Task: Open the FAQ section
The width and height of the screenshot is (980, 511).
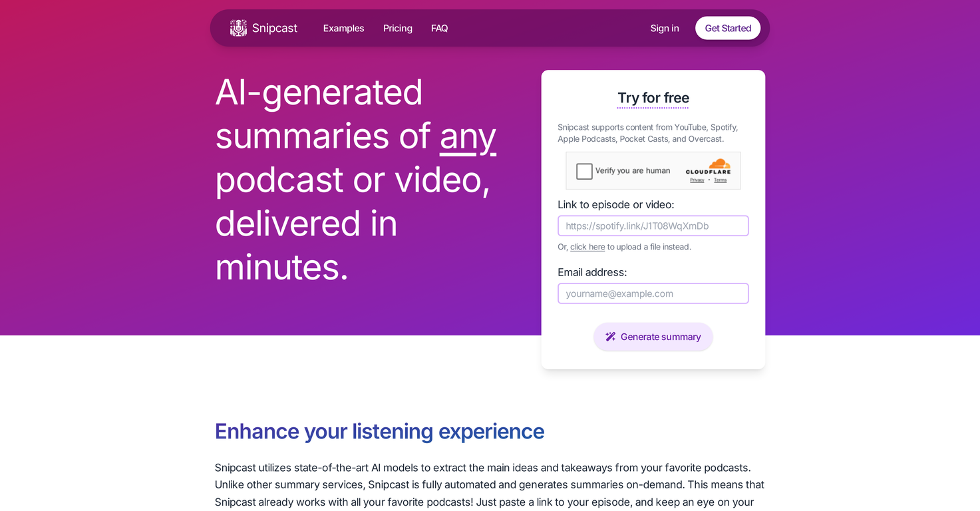Action: [439, 28]
